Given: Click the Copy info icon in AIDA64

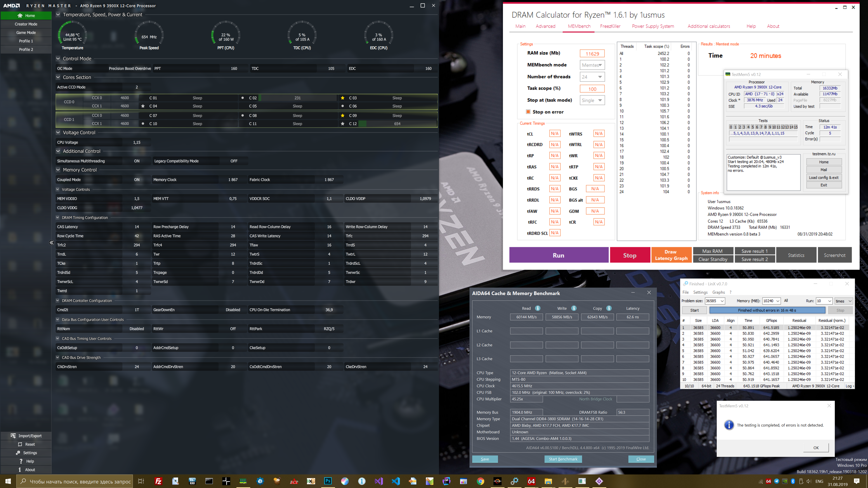Looking at the screenshot, I should pyautogui.click(x=609, y=308).
